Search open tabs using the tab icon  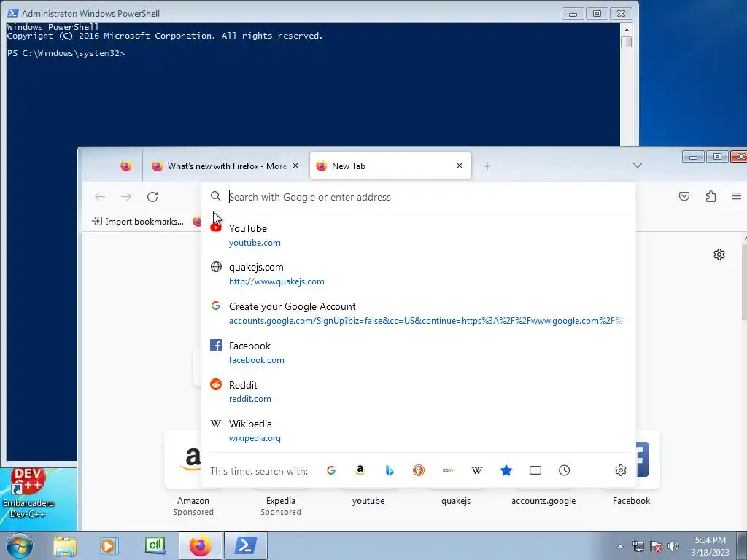(535, 470)
